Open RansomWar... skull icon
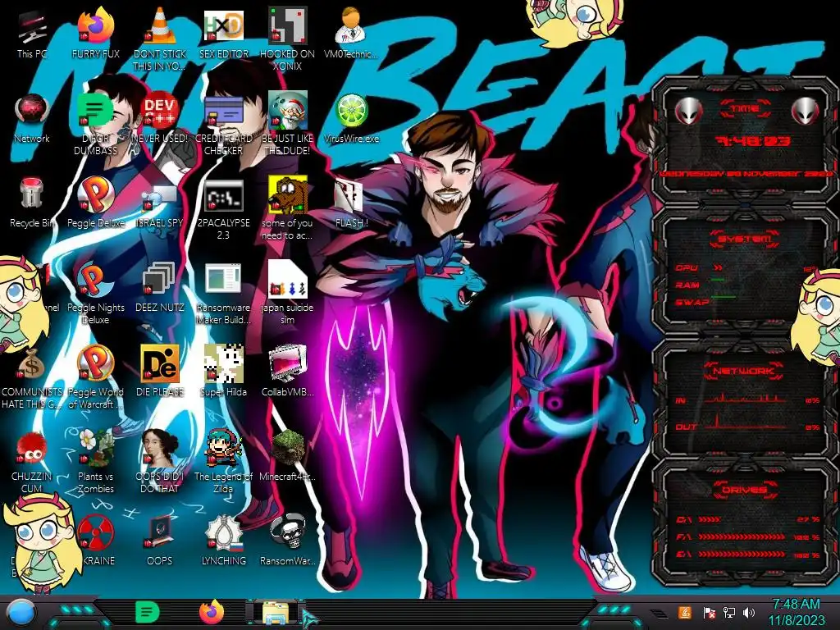The width and height of the screenshot is (840, 630). pos(288,540)
